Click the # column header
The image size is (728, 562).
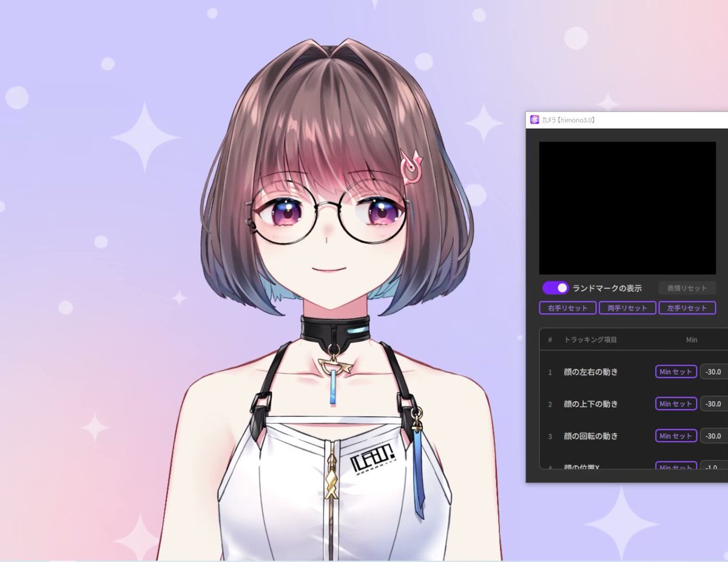click(x=550, y=340)
